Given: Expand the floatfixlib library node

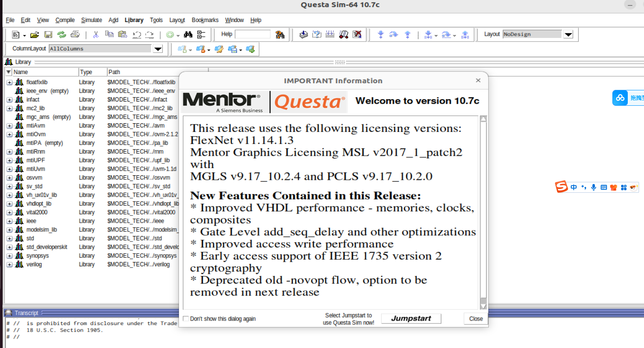Looking at the screenshot, I should coord(9,82).
